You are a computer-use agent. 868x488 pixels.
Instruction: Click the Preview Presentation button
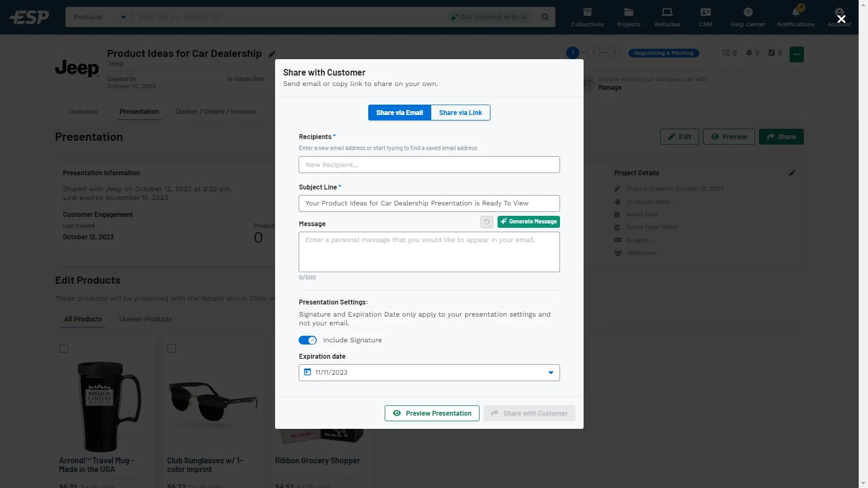point(432,414)
